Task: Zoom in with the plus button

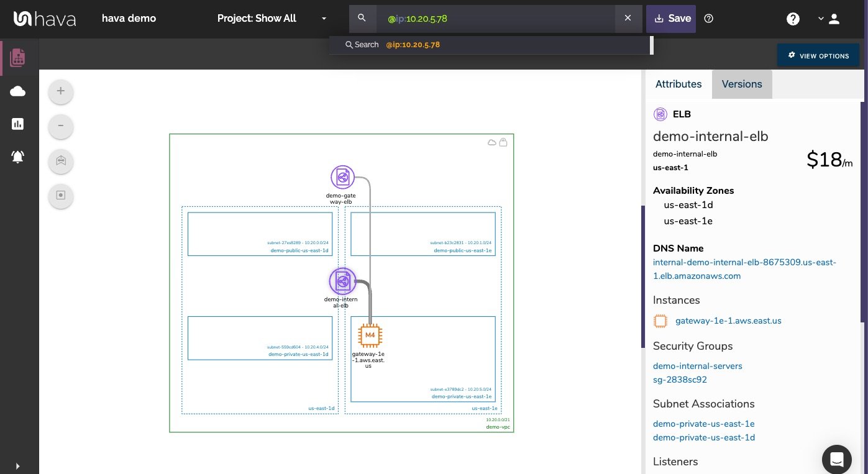Action: point(61,91)
